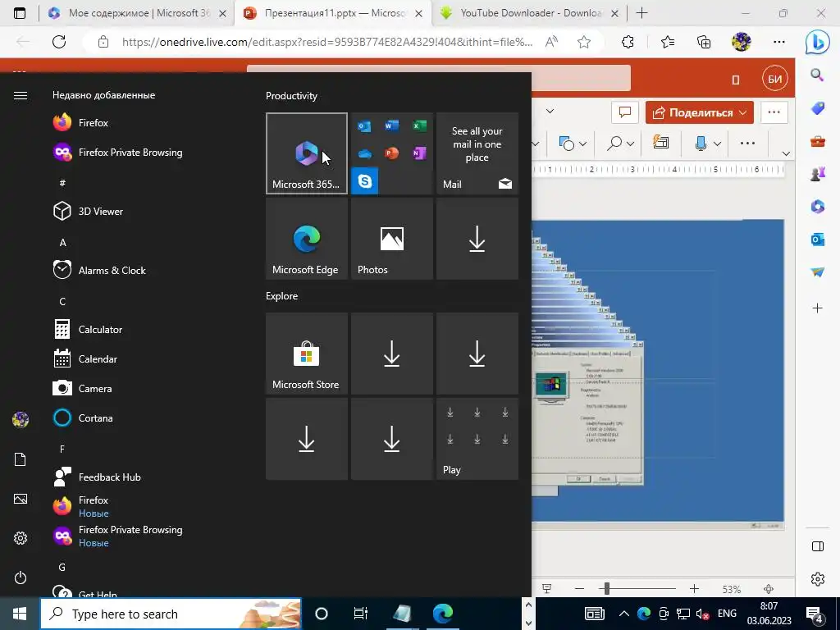Open Bing chat sidebar button

[x=818, y=43]
